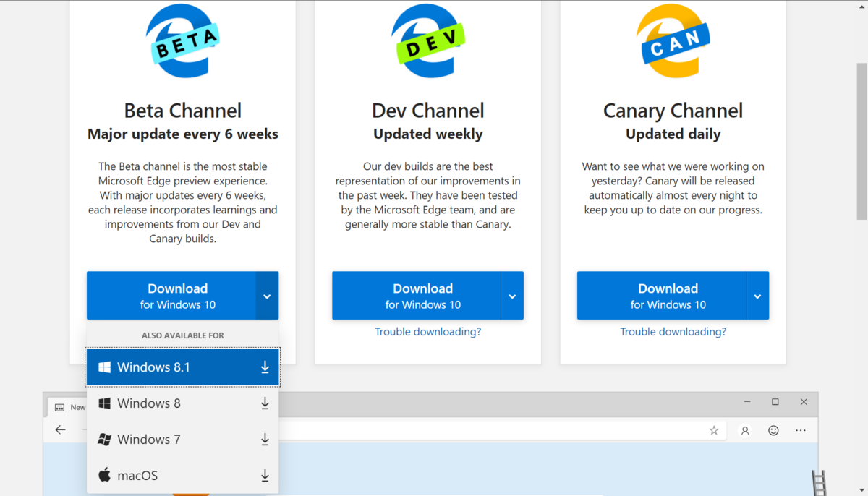Click 'Updated weekly' text
Image resolution: width=868 pixels, height=496 pixels.
tap(427, 134)
